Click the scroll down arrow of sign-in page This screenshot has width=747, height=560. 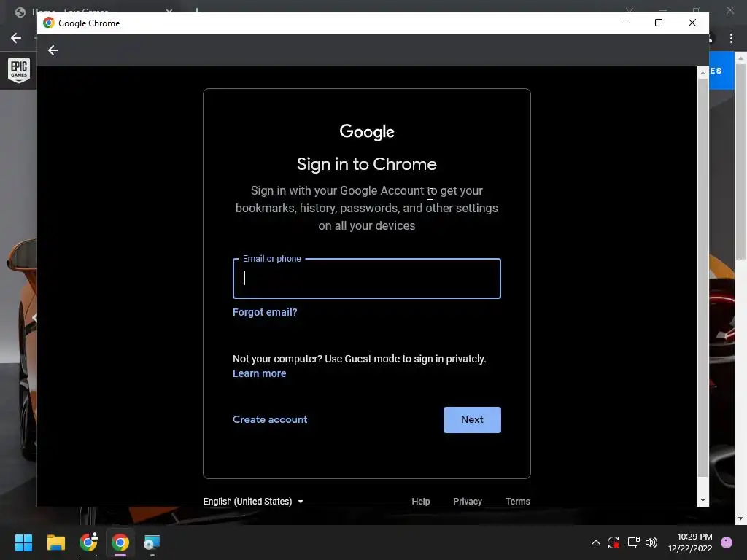703,500
